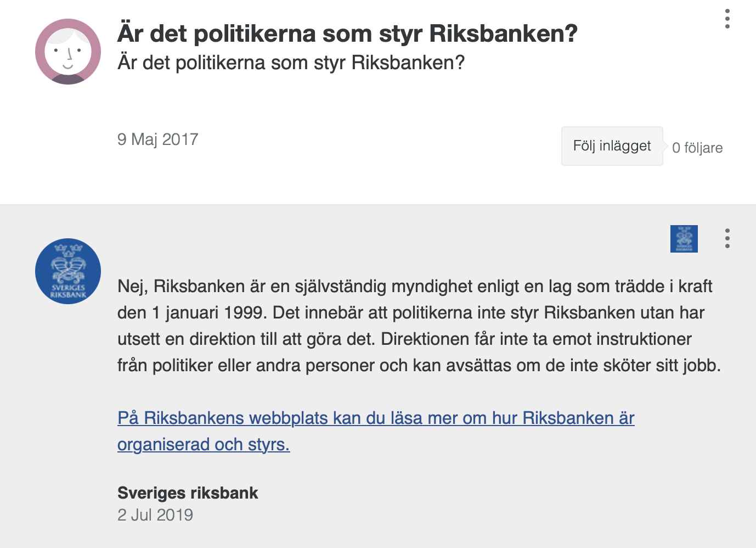This screenshot has height=548, width=756.
Task: Open the Sveriges riksbank author name
Action: (188, 493)
